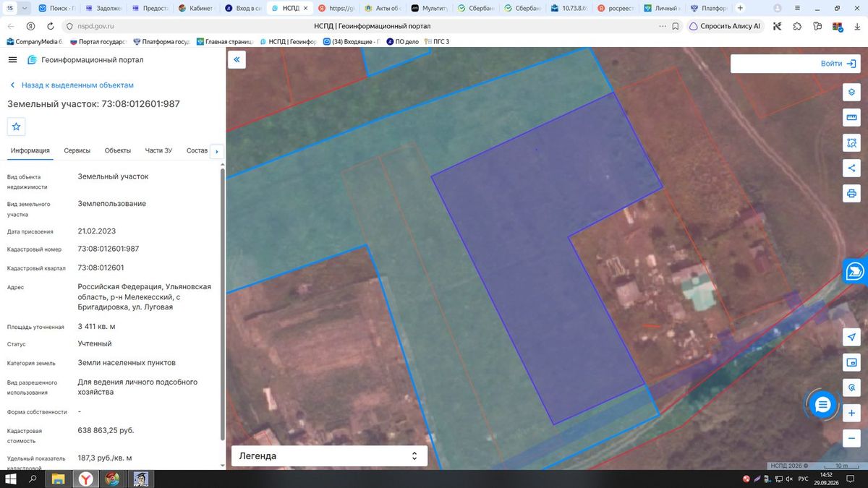The width and height of the screenshot is (868, 488).
Task: Bookmark this page in the address bar
Action: coord(675,25)
